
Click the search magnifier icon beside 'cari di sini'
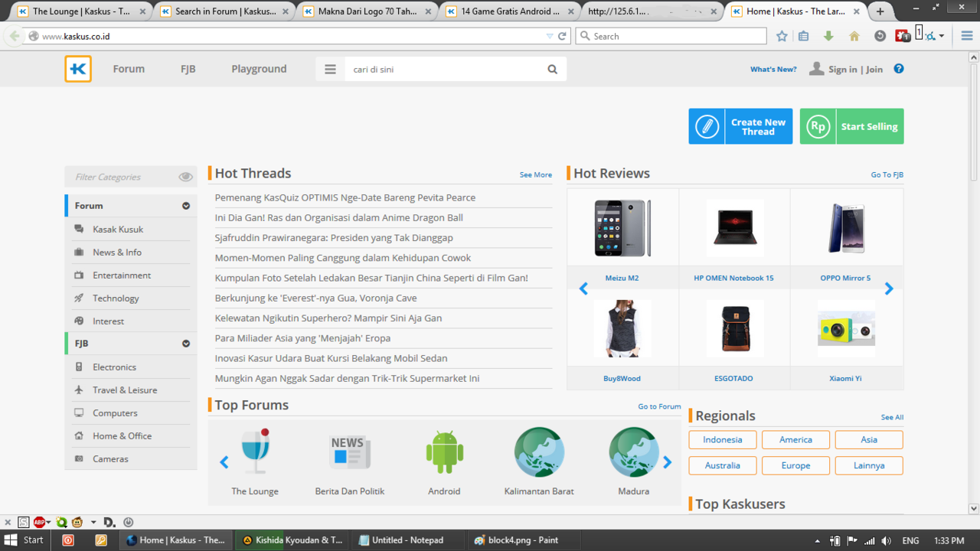pyautogui.click(x=552, y=69)
